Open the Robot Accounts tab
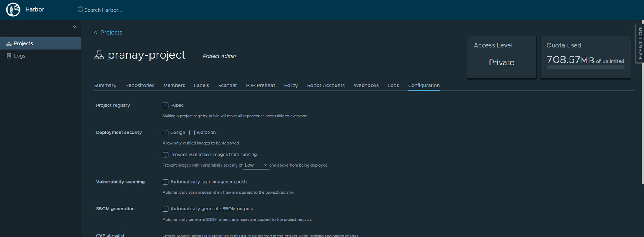 (326, 86)
